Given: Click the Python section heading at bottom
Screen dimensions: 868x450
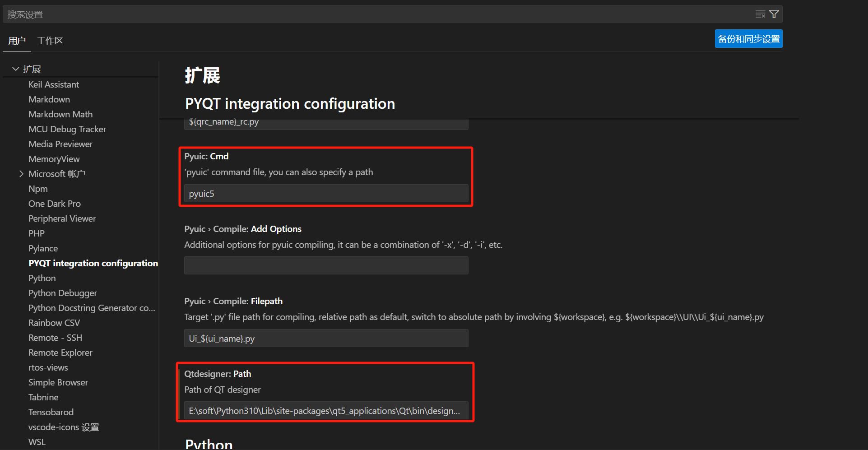Looking at the screenshot, I should click(209, 444).
